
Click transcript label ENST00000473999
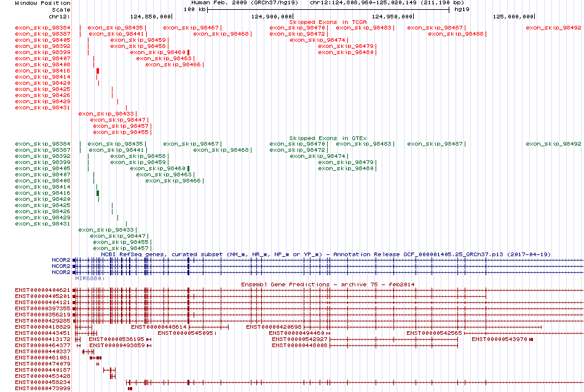tap(42, 389)
